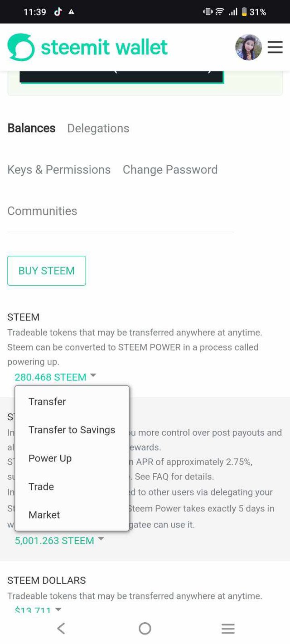The width and height of the screenshot is (290, 644).
Task: Select Transfer from the dropdown menu
Action: tap(47, 402)
